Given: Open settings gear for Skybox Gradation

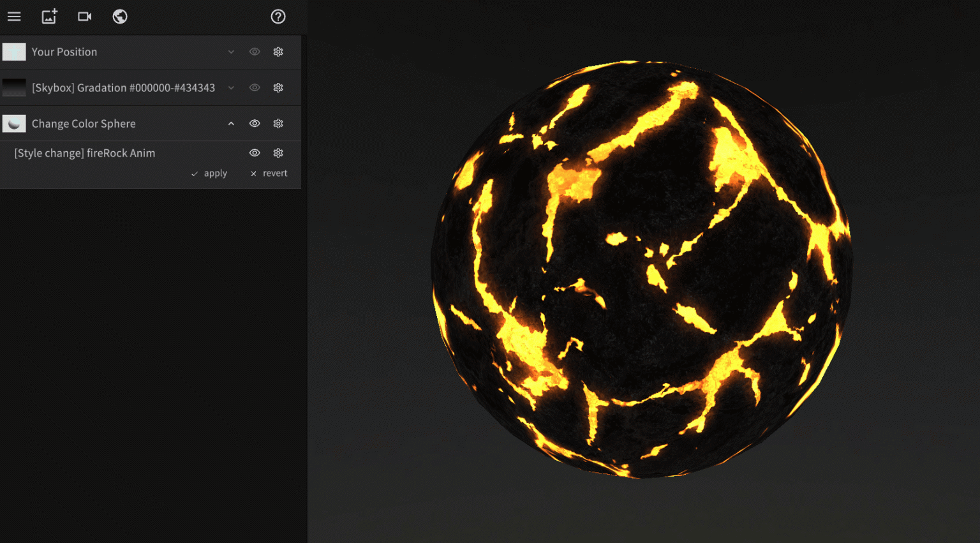Looking at the screenshot, I should pyautogui.click(x=278, y=87).
